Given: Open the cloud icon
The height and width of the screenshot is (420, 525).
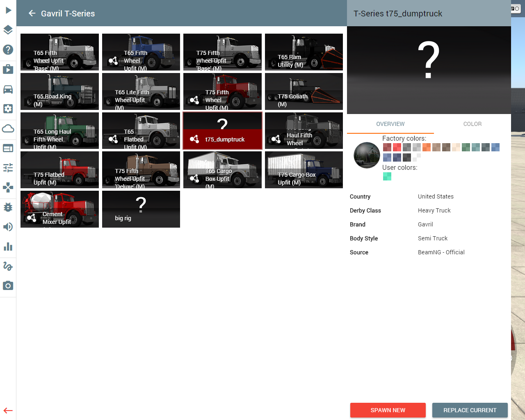Looking at the screenshot, I should click(8, 128).
